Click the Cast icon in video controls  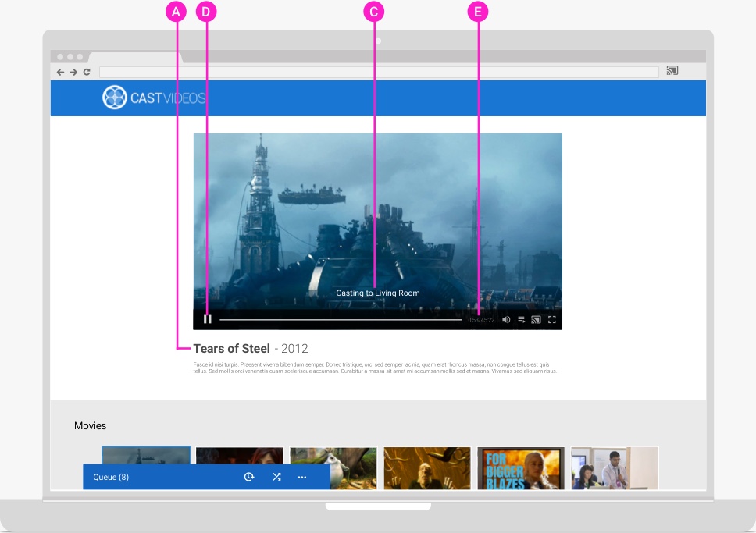click(536, 319)
